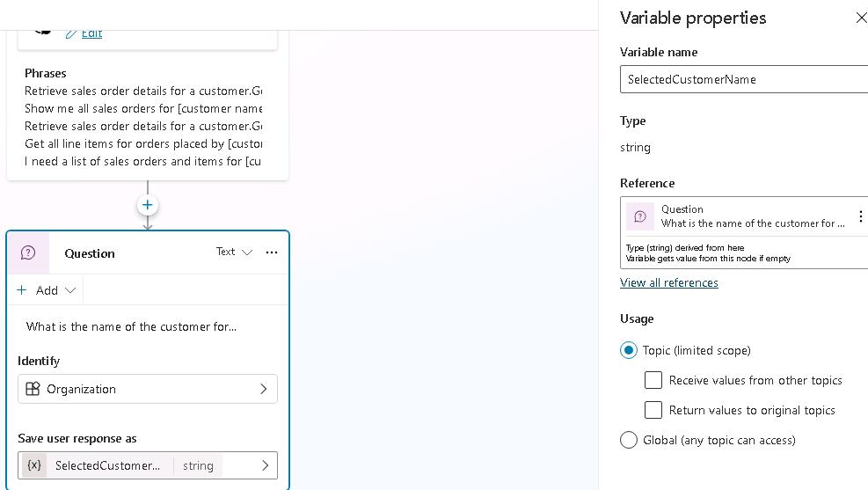868x490 pixels.
Task: Open the Question node more options menu
Action: tap(272, 252)
